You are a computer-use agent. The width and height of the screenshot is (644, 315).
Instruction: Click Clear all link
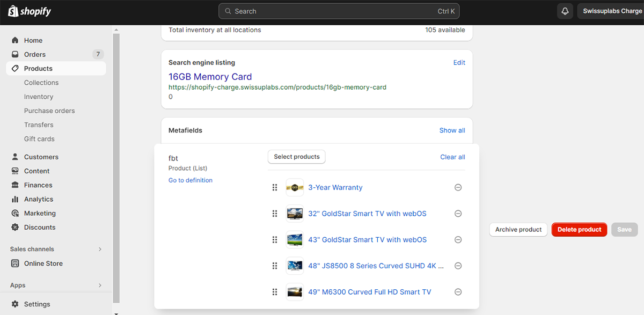[x=453, y=157]
